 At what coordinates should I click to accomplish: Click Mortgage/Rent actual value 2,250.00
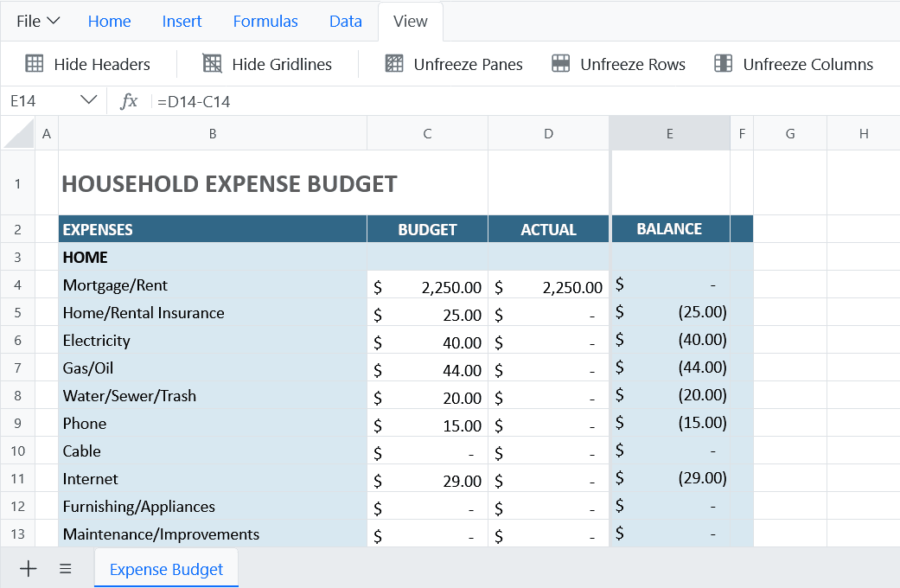tap(549, 285)
